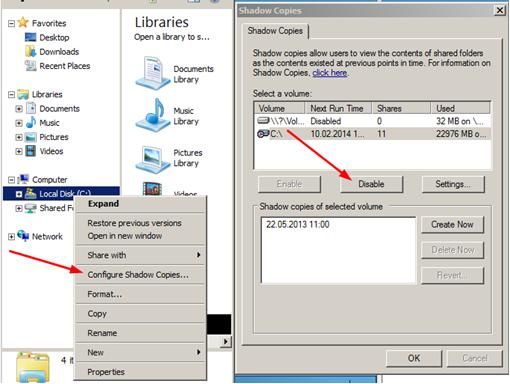Screen dimensions: 510x384
Task: Click the C:\ volume drive icon
Action: click(263, 134)
